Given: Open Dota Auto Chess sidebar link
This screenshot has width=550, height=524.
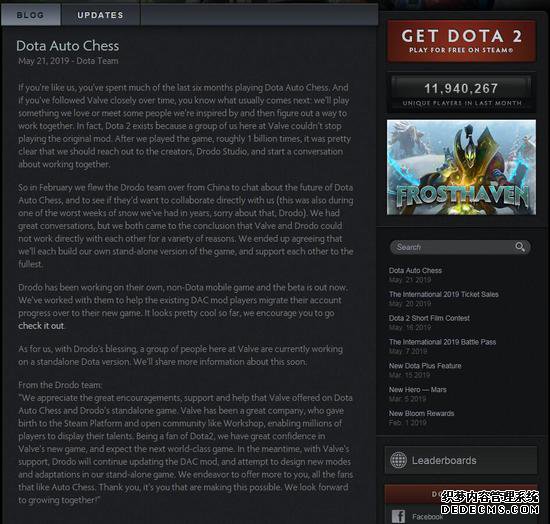Looking at the screenshot, I should point(415,270).
